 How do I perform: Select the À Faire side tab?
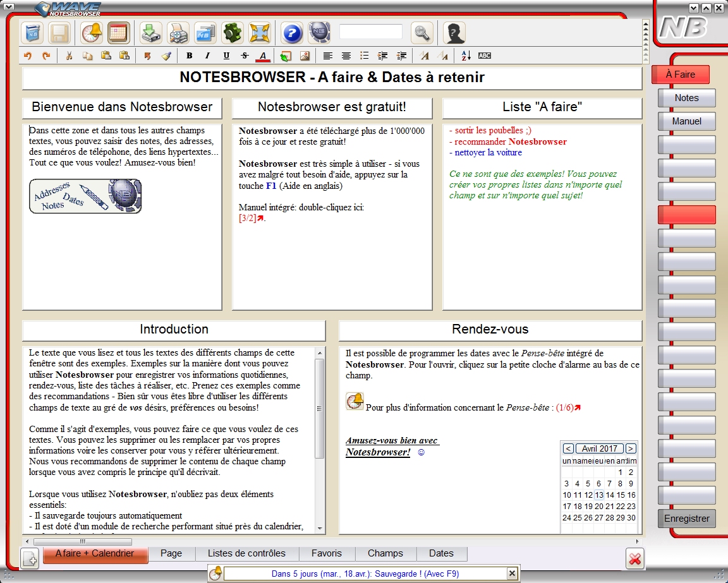click(680, 75)
